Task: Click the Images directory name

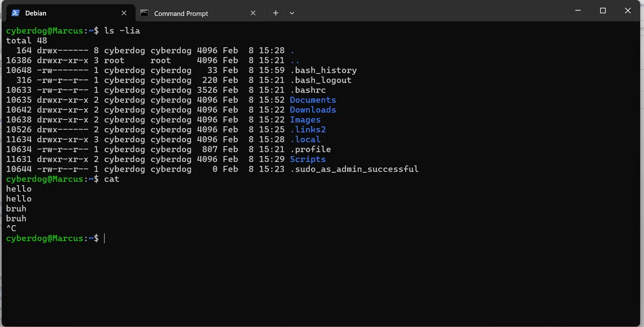Action: click(x=305, y=120)
